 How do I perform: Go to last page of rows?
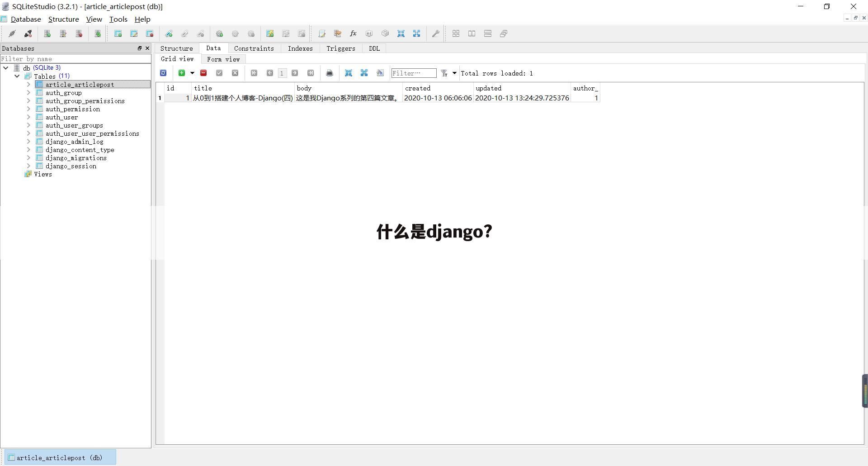click(x=311, y=73)
